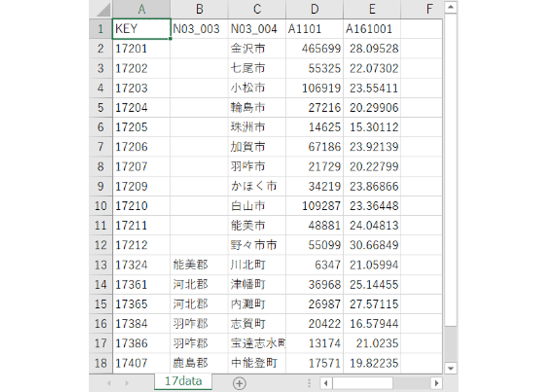Select cell 輪島市
This screenshot has width=549, height=392.
[257, 108]
